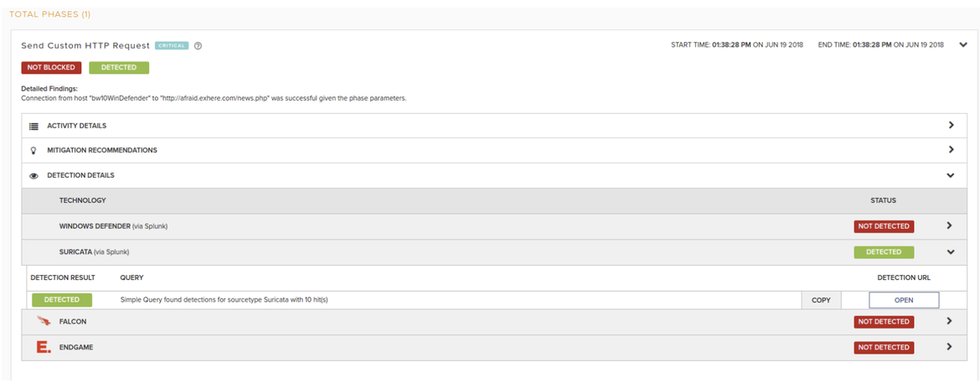Expand the Falcon detection row
Screen dimensions: 980x383
coord(949,321)
